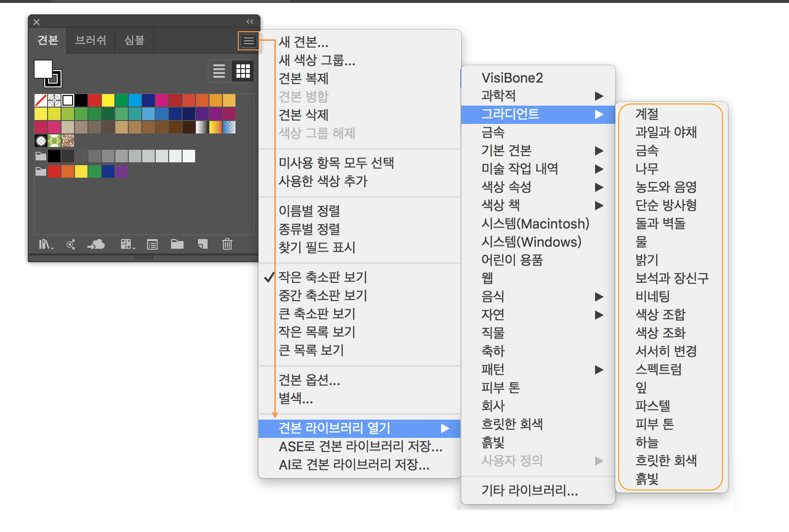This screenshot has width=789, height=532.
Task: Switch swatches to thumbnail grid view
Action: click(243, 71)
